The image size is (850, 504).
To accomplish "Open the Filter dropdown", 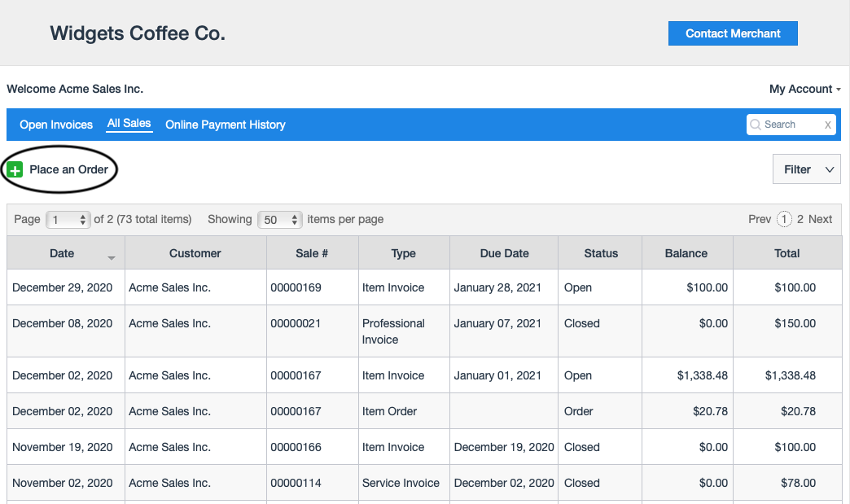I will 806,169.
